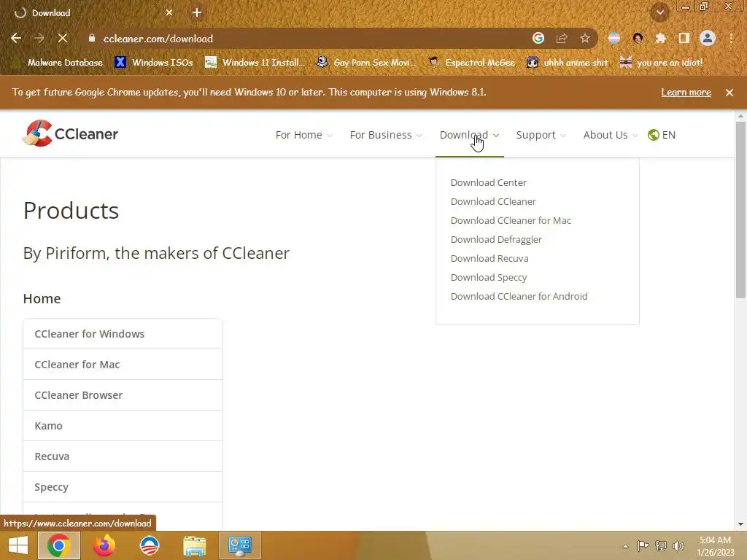
Task: Click the CCleaner logo
Action: click(x=71, y=133)
